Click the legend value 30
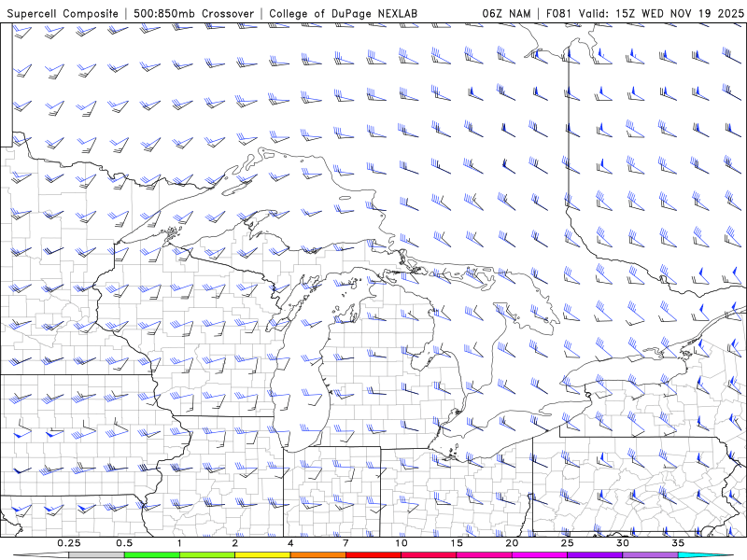 click(622, 543)
